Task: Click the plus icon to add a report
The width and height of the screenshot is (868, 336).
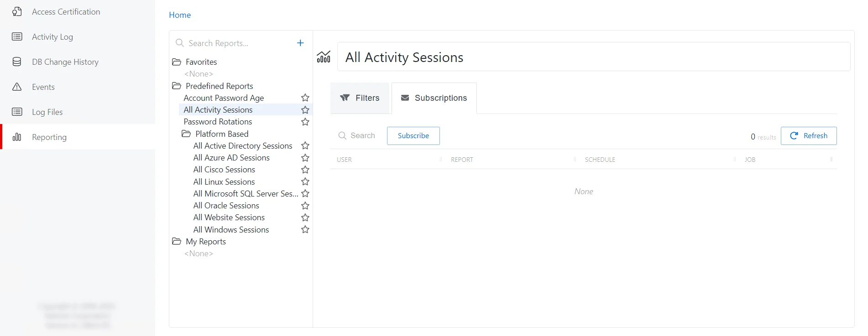Action: [x=300, y=43]
